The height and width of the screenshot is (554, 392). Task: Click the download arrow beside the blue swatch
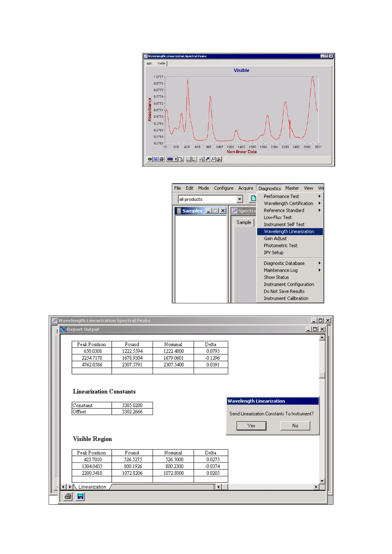pyautogui.click(x=176, y=159)
